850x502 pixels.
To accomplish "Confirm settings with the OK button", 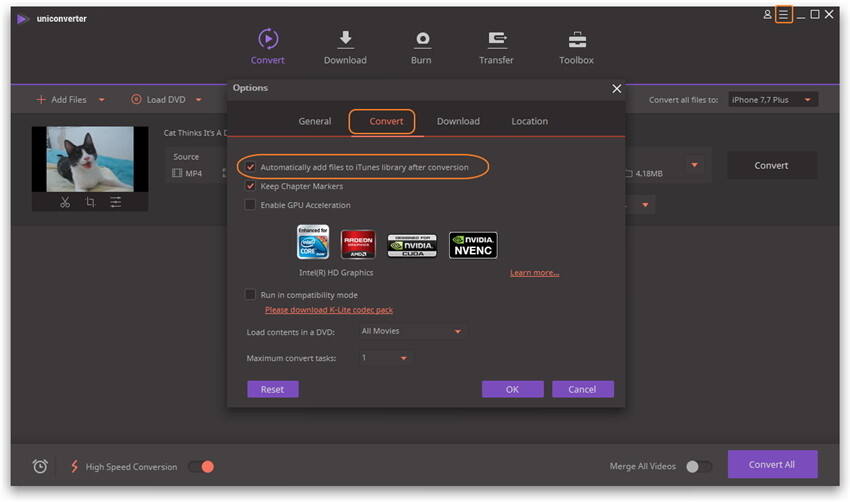I will pos(512,389).
